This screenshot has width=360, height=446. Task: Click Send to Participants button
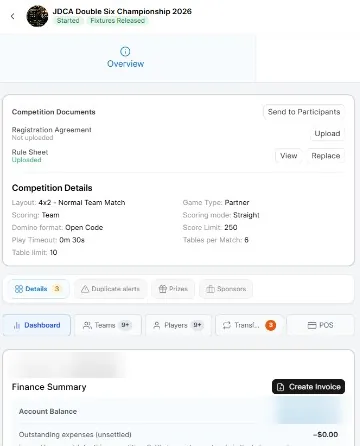pyautogui.click(x=304, y=112)
